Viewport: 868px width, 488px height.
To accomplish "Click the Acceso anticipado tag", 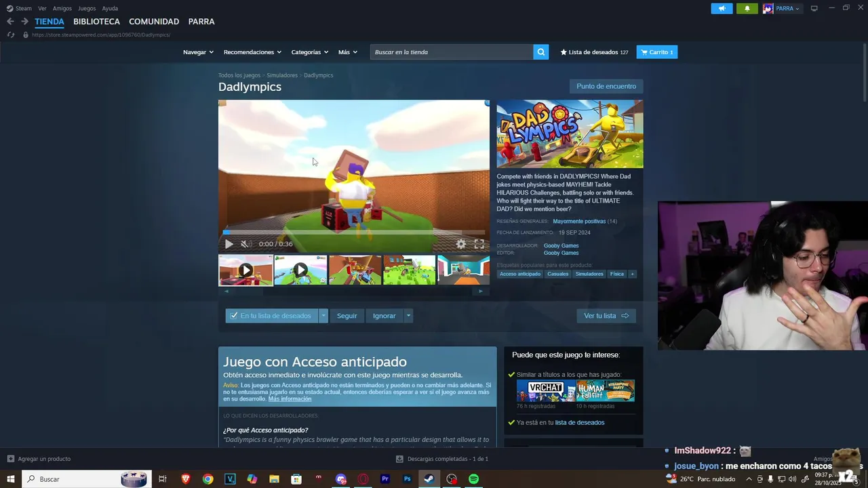I will point(520,274).
